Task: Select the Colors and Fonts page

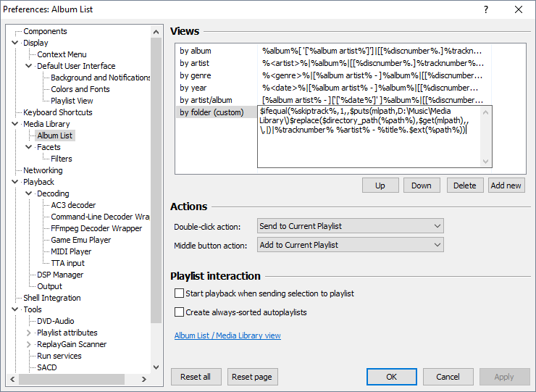Action: pos(80,89)
